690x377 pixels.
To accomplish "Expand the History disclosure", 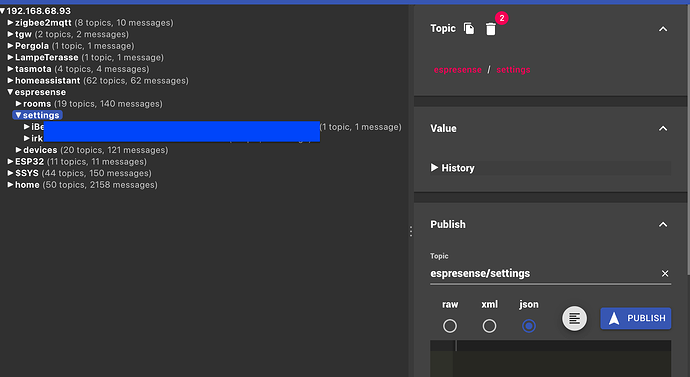I will (x=452, y=168).
